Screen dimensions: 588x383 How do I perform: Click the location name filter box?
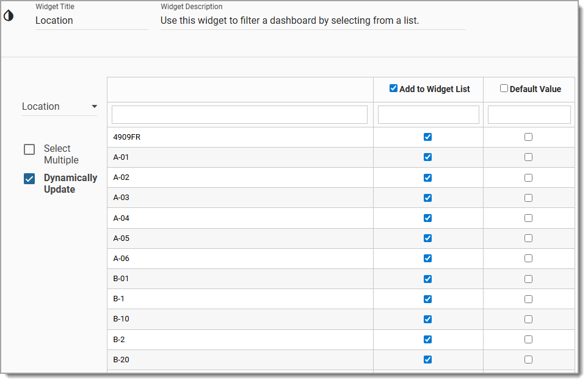[x=239, y=114]
